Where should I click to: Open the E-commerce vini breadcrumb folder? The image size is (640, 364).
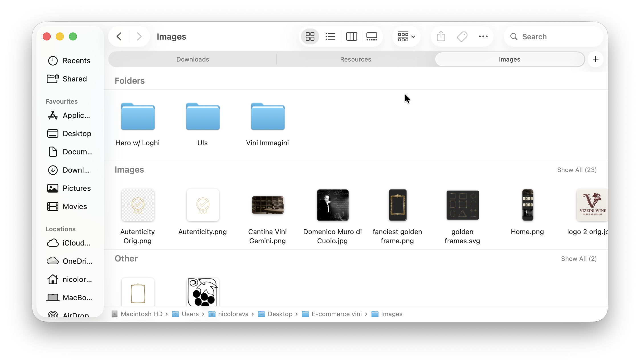tap(336, 314)
